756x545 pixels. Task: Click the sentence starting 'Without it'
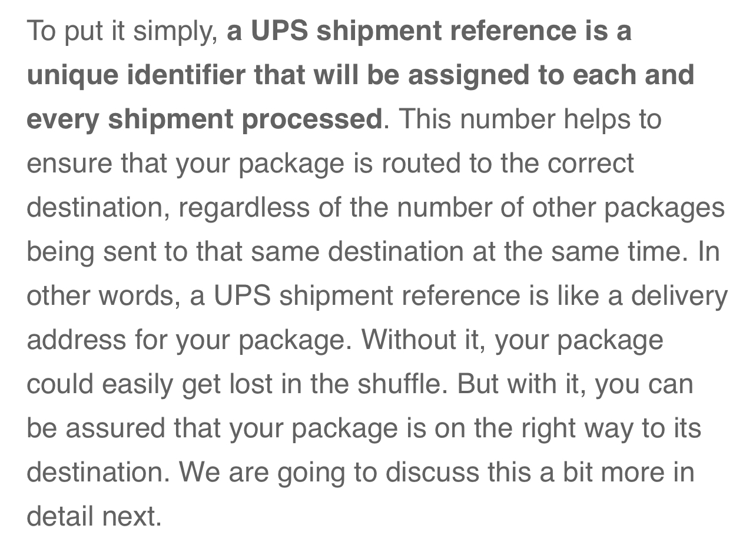(512, 340)
